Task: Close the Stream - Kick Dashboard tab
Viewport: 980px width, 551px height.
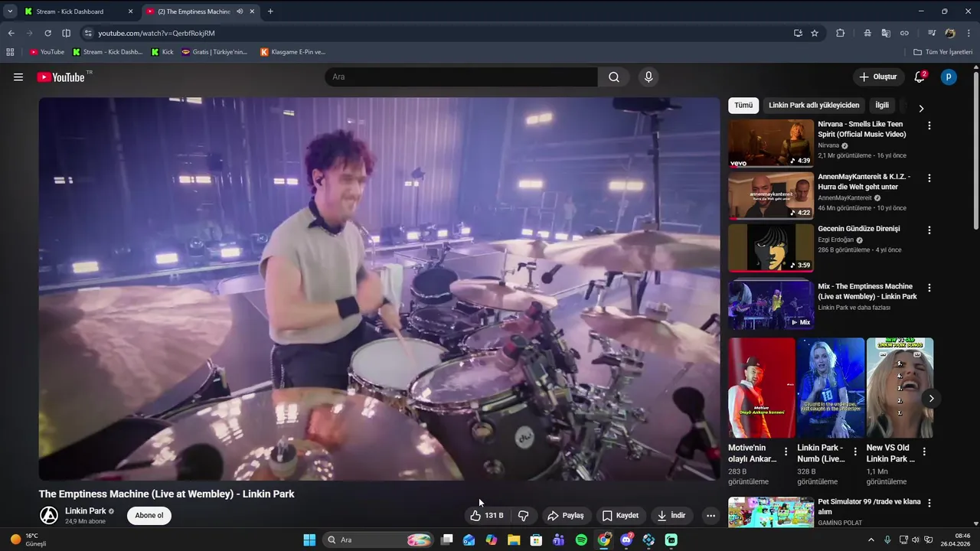Action: (x=130, y=11)
